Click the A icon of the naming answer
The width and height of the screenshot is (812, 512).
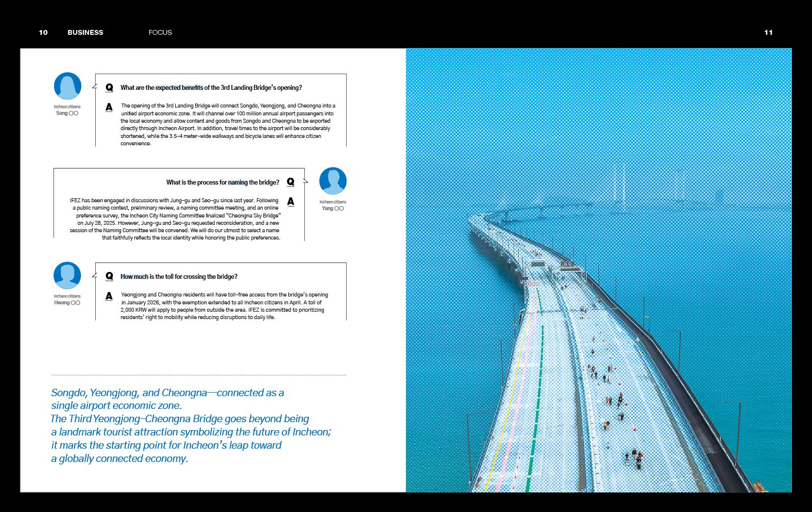click(291, 201)
